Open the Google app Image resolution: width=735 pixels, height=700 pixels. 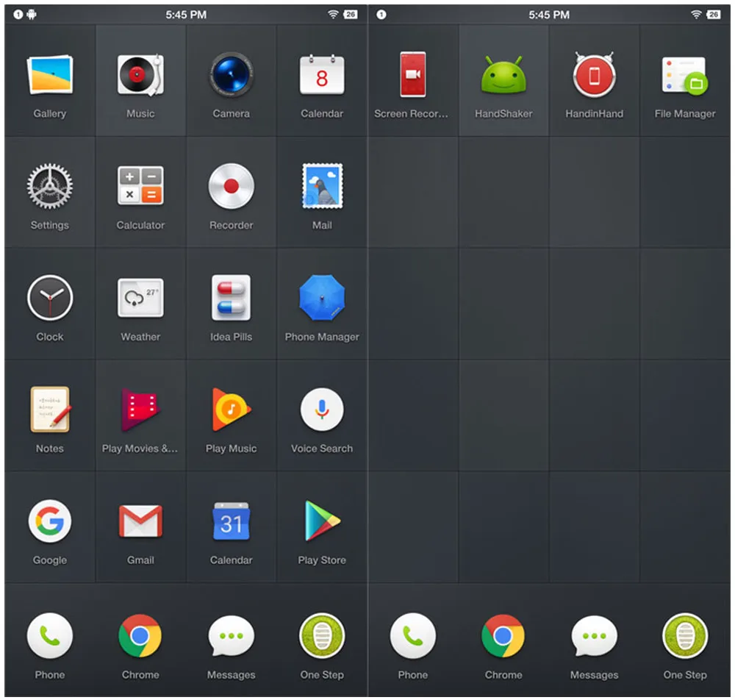[x=50, y=521]
